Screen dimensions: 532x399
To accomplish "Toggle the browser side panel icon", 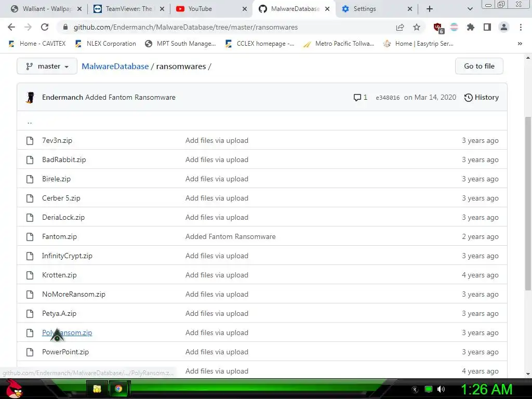I will 487,27.
